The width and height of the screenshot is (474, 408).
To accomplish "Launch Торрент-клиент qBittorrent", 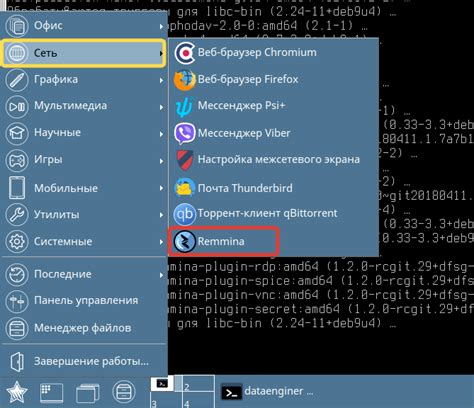I will point(274,214).
